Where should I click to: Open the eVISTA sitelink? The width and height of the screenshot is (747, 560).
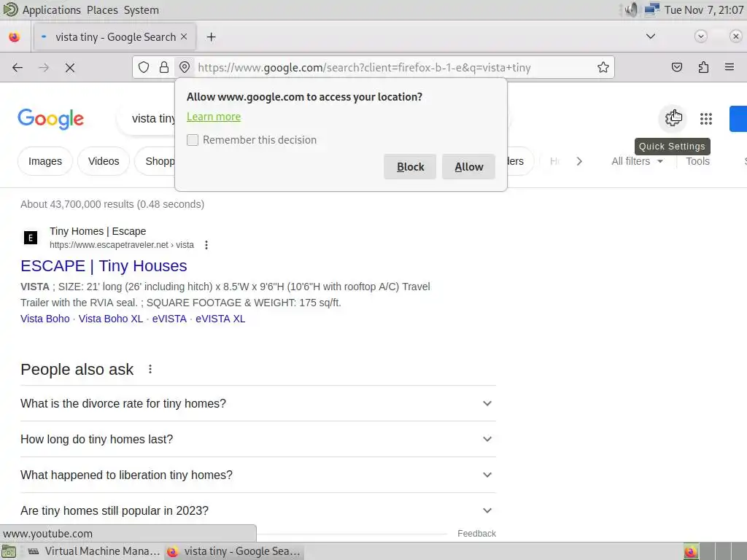pyautogui.click(x=169, y=319)
